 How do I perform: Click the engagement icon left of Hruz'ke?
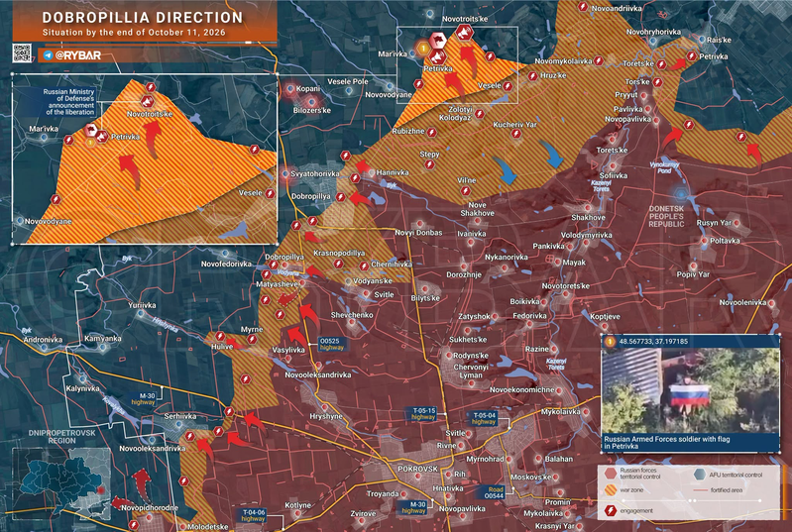tap(532, 76)
